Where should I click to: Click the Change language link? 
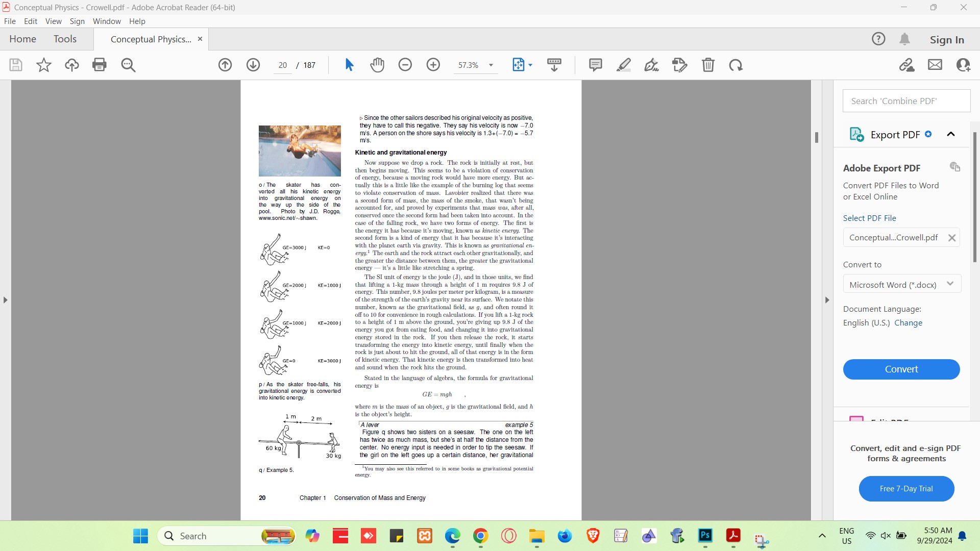pos(908,323)
